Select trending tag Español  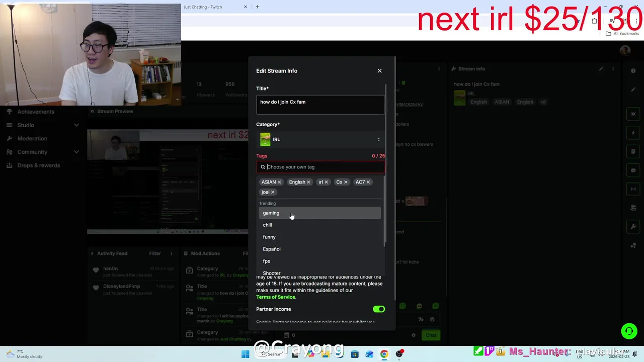(x=320, y=249)
